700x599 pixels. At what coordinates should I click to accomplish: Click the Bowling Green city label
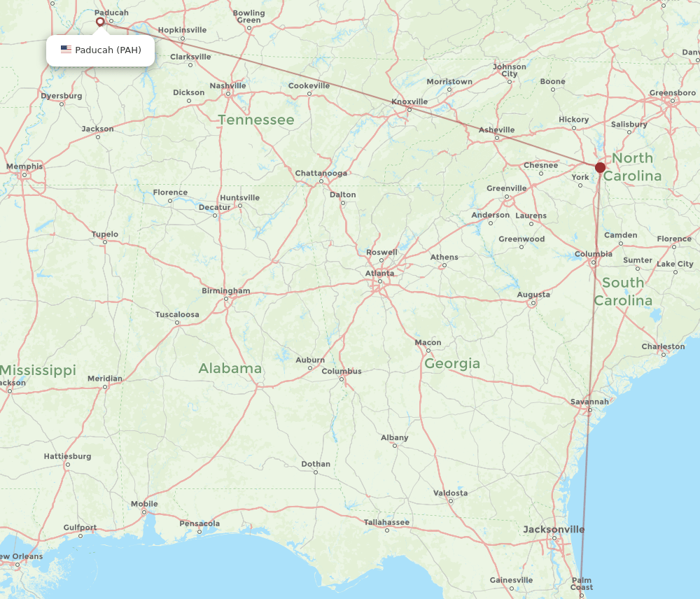(248, 17)
